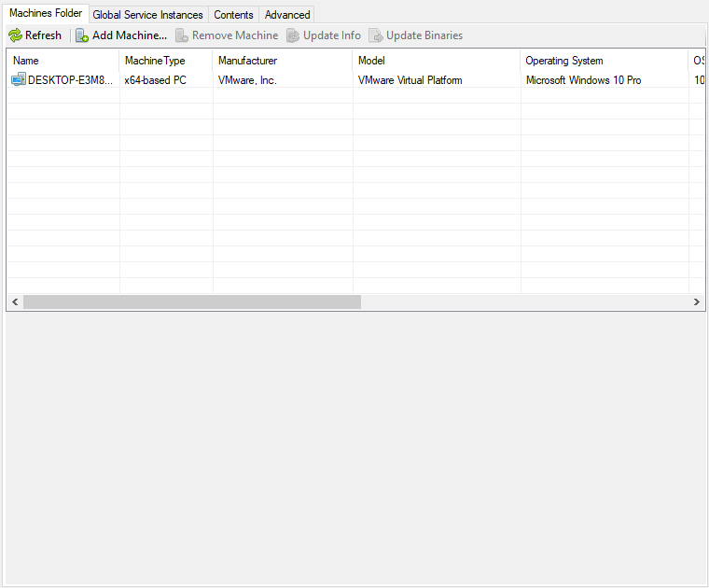
Task: Click the horizontal scrollbar left arrow
Action: tap(15, 301)
